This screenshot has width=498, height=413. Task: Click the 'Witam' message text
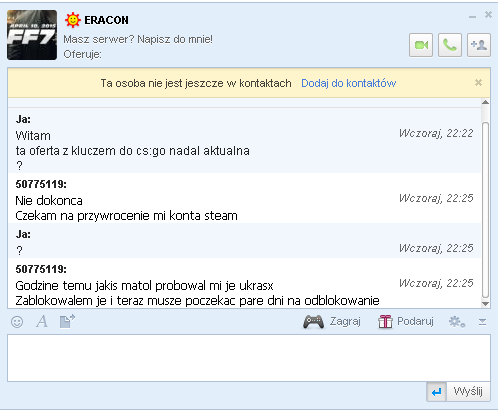point(33,136)
